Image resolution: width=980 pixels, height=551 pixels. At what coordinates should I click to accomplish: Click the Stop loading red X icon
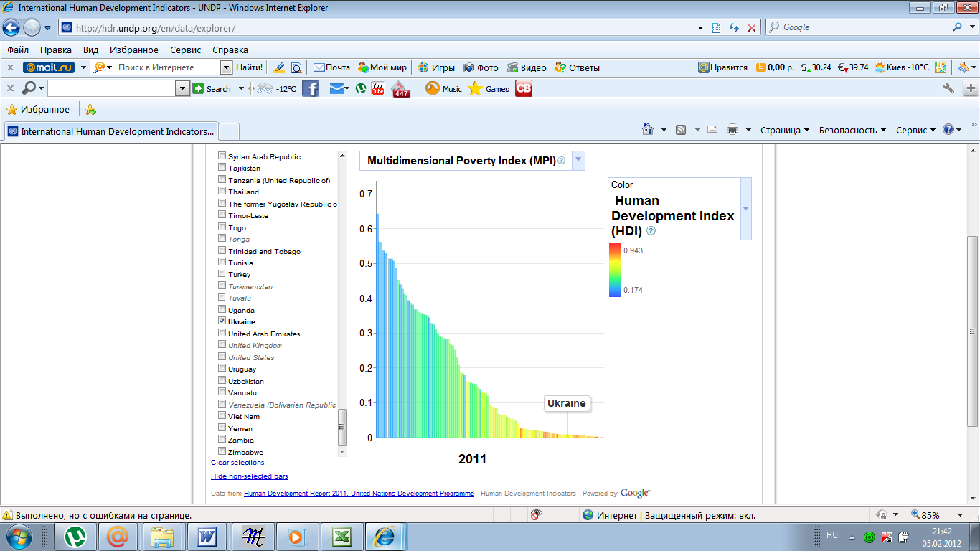[751, 27]
